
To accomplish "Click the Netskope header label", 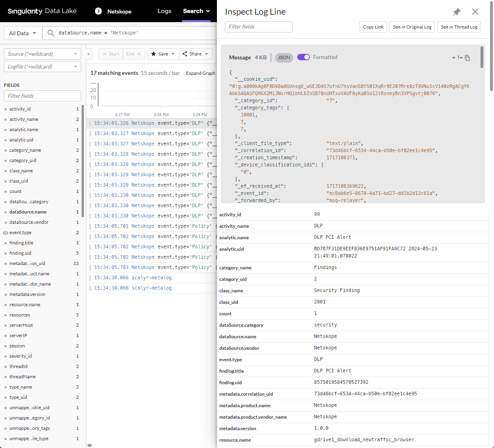I will (x=119, y=11).
